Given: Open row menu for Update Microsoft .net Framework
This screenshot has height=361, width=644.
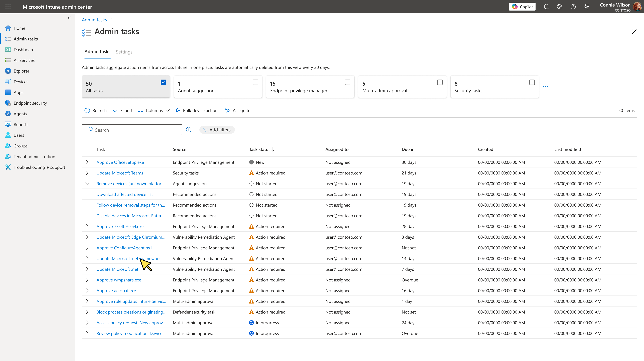Looking at the screenshot, I should (x=632, y=258).
